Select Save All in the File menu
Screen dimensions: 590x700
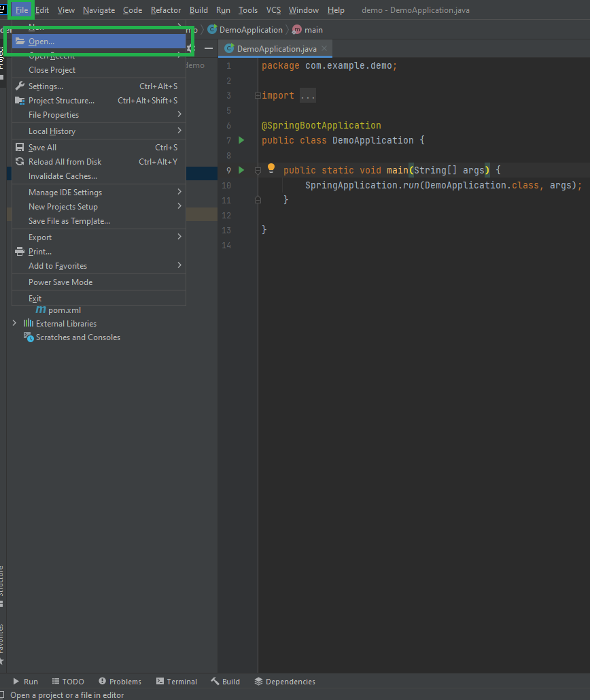coord(42,148)
